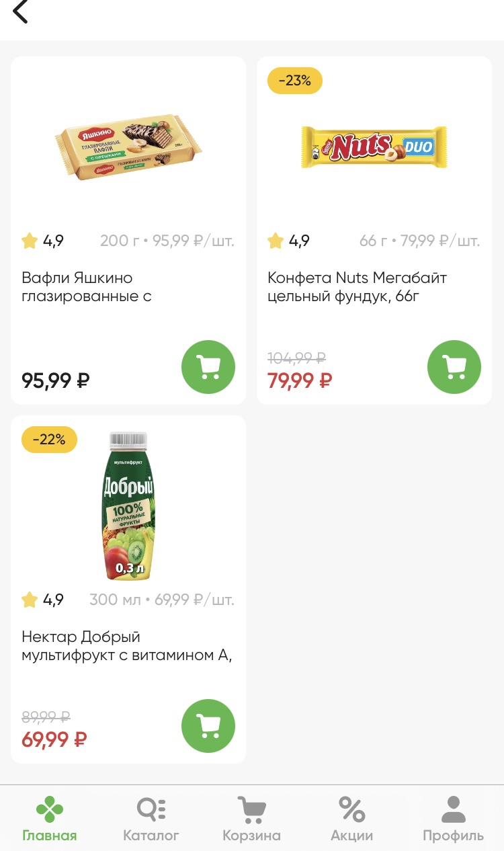
Task: Tap the Яшкино waffles product image
Action: tap(128, 146)
